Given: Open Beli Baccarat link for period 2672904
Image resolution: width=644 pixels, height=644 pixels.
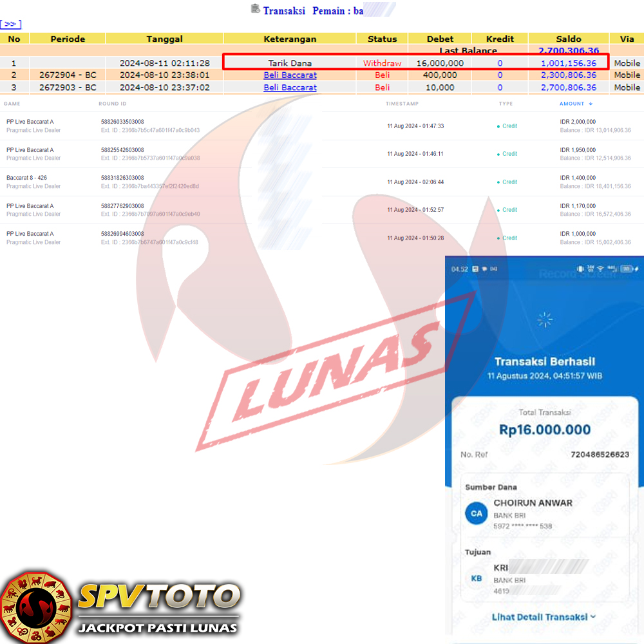Looking at the screenshot, I should [290, 75].
